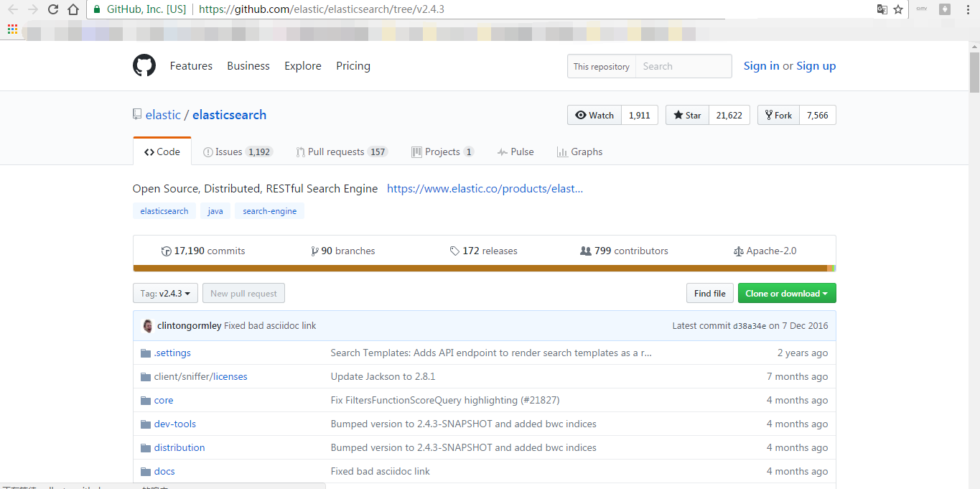Open commit message Update Jackson to 2.8.1
The width and height of the screenshot is (980, 489).
[383, 377]
